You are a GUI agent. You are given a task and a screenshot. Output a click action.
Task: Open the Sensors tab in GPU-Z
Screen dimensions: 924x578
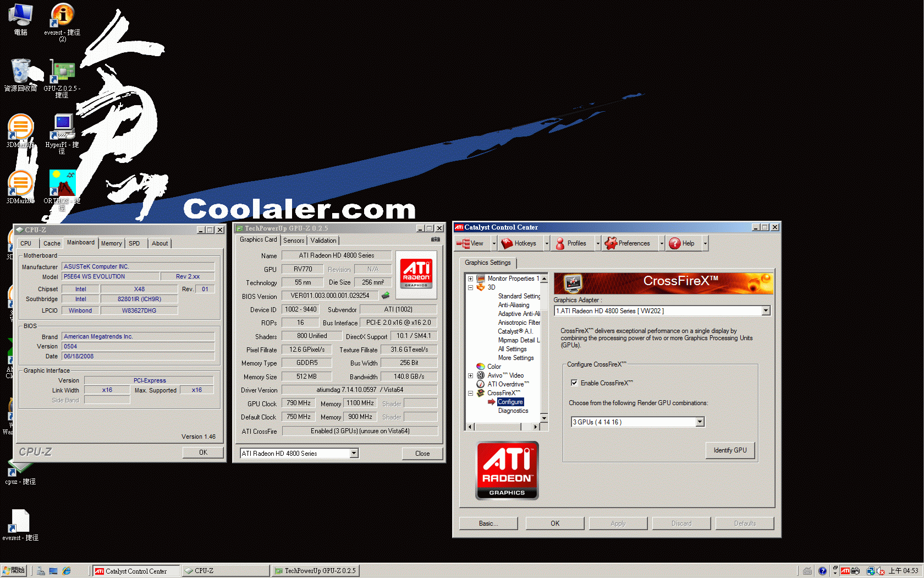coord(294,241)
